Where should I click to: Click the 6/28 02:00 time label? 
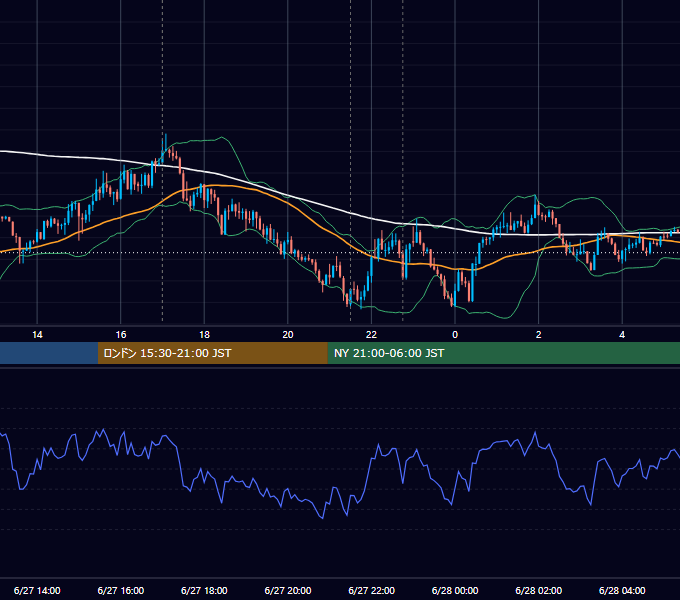tap(539, 590)
